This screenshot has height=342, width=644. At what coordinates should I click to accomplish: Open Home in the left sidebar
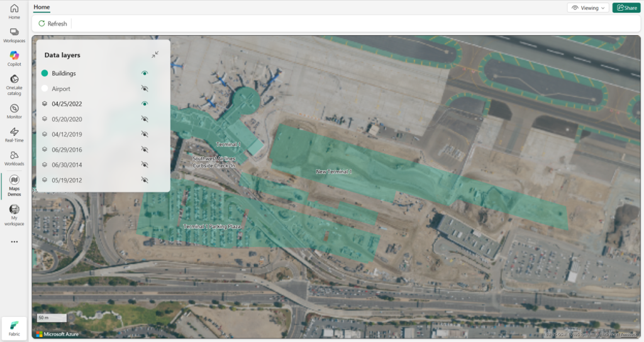click(14, 11)
